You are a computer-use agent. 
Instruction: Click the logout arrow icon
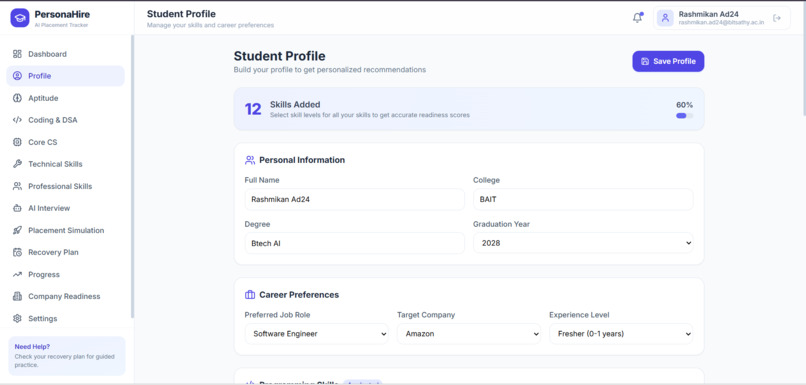(777, 18)
